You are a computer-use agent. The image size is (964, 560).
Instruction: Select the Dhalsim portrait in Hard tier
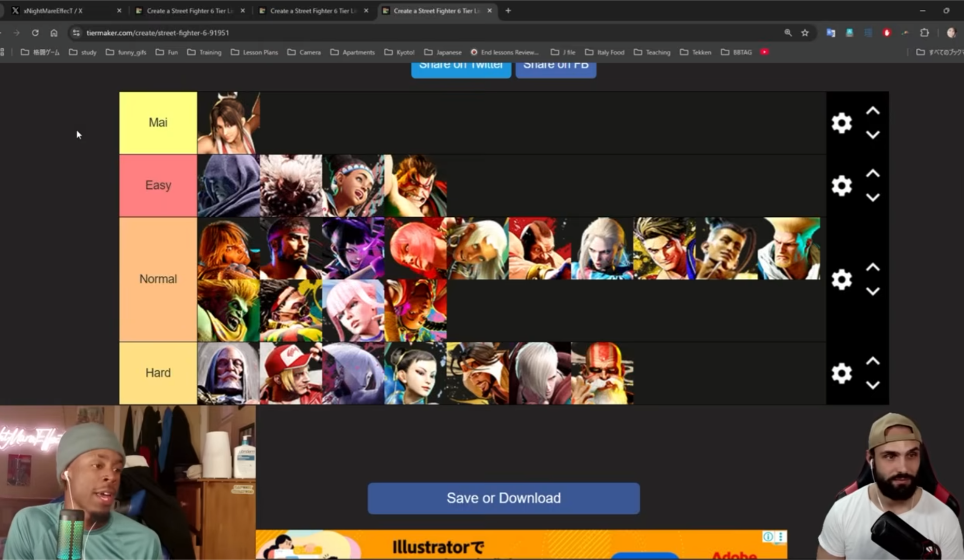(602, 373)
